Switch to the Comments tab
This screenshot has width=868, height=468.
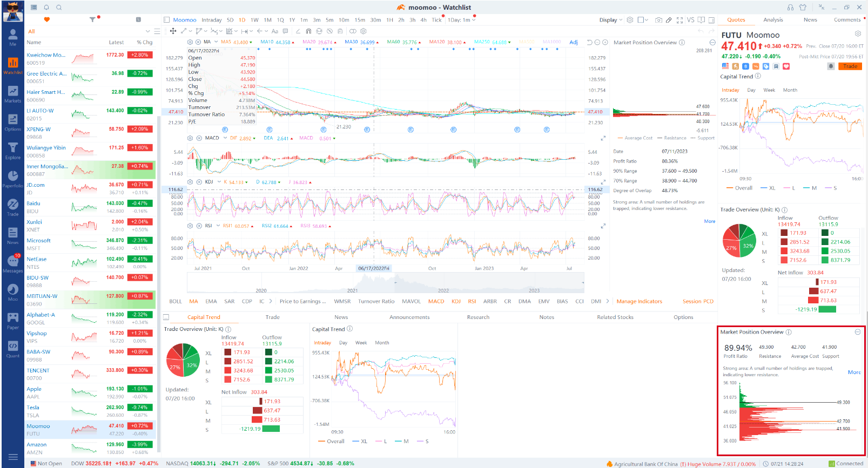(x=847, y=20)
